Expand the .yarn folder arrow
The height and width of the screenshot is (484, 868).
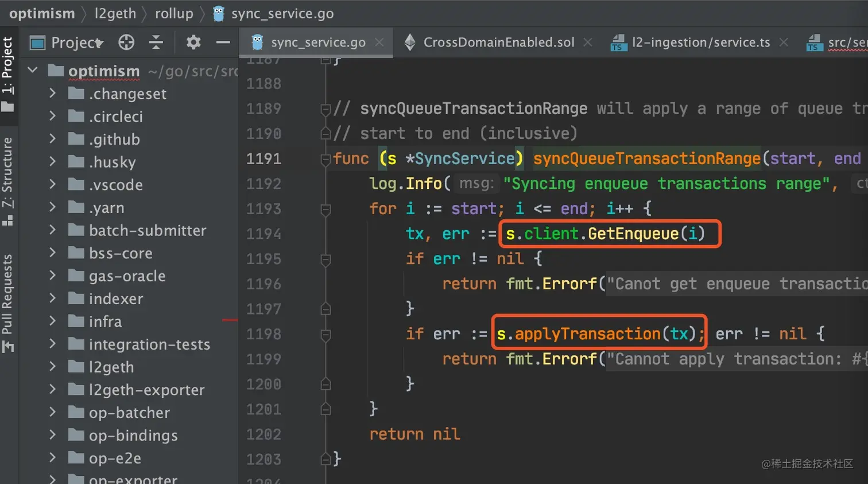pyautogui.click(x=53, y=207)
